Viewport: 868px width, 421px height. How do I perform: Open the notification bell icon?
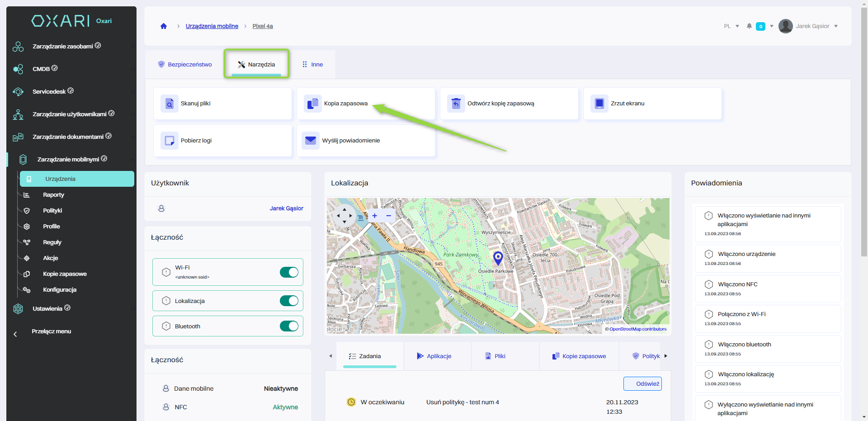pyautogui.click(x=749, y=26)
